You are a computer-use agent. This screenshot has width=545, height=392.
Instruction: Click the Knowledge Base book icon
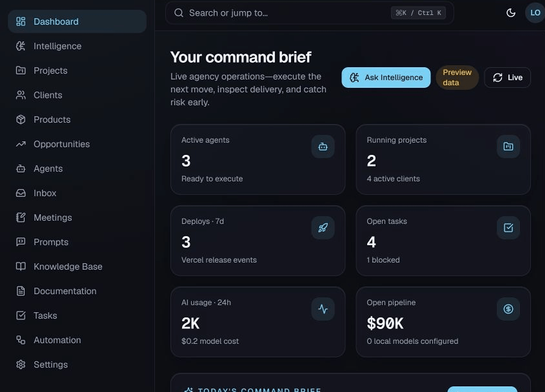coord(21,267)
